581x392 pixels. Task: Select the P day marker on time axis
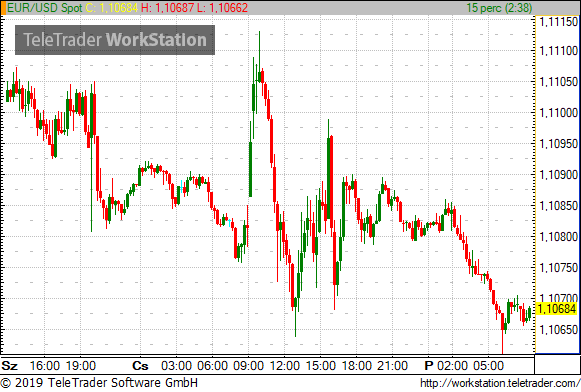tap(429, 366)
